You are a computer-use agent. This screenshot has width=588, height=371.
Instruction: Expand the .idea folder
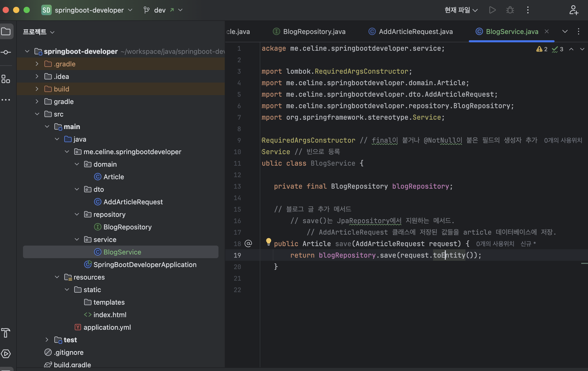tap(37, 77)
